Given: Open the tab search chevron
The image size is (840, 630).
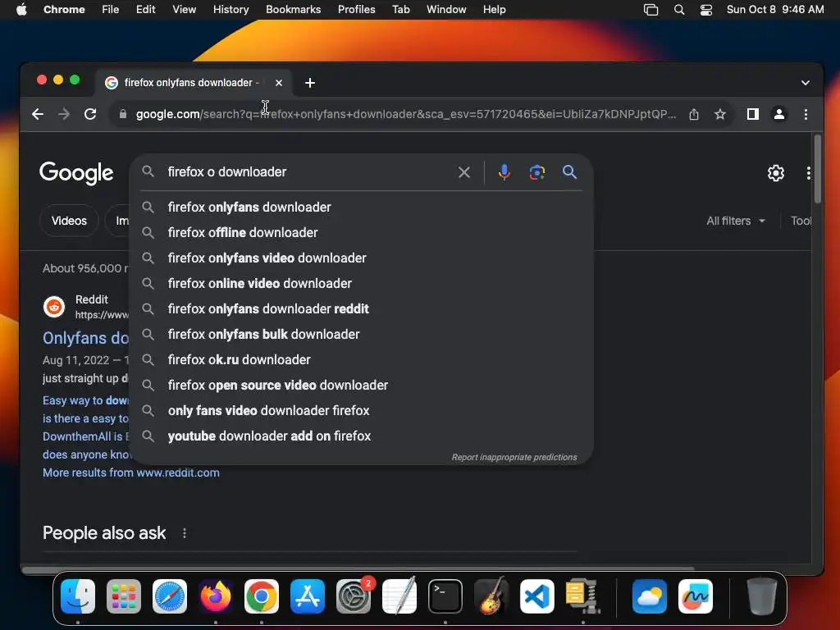Looking at the screenshot, I should click(x=806, y=83).
